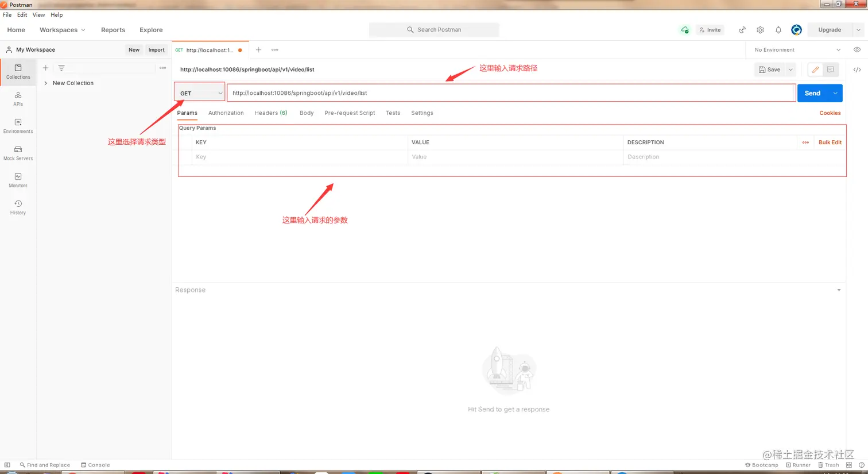This screenshot has width=868, height=474.
Task: Open Find and Replace
Action: (45, 465)
